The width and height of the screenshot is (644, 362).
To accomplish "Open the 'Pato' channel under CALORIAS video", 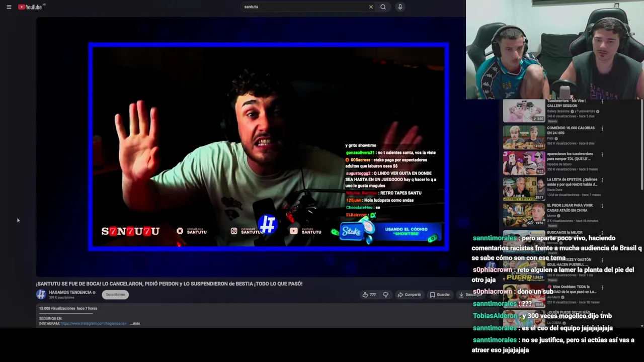I will coord(550,138).
